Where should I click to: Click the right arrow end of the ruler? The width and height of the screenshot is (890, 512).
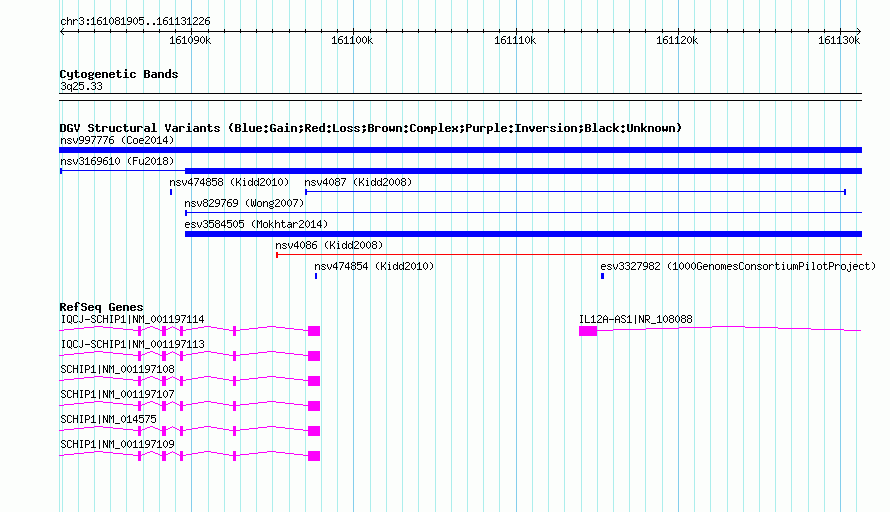coord(859,31)
